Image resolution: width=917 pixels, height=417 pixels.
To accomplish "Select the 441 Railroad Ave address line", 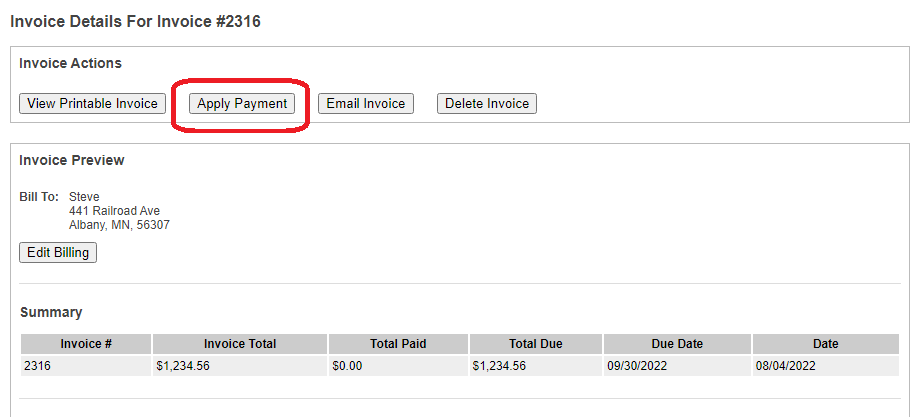I will coord(114,211).
